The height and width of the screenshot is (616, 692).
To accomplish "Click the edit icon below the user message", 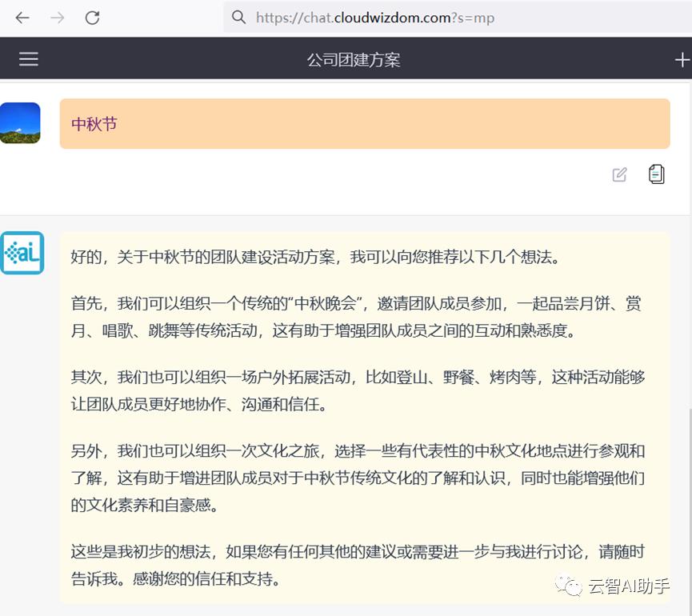I will click(x=619, y=174).
